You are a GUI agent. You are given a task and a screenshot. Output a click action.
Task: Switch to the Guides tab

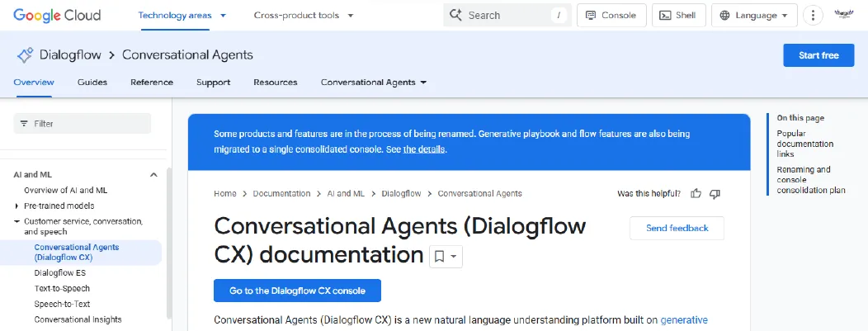(x=92, y=82)
